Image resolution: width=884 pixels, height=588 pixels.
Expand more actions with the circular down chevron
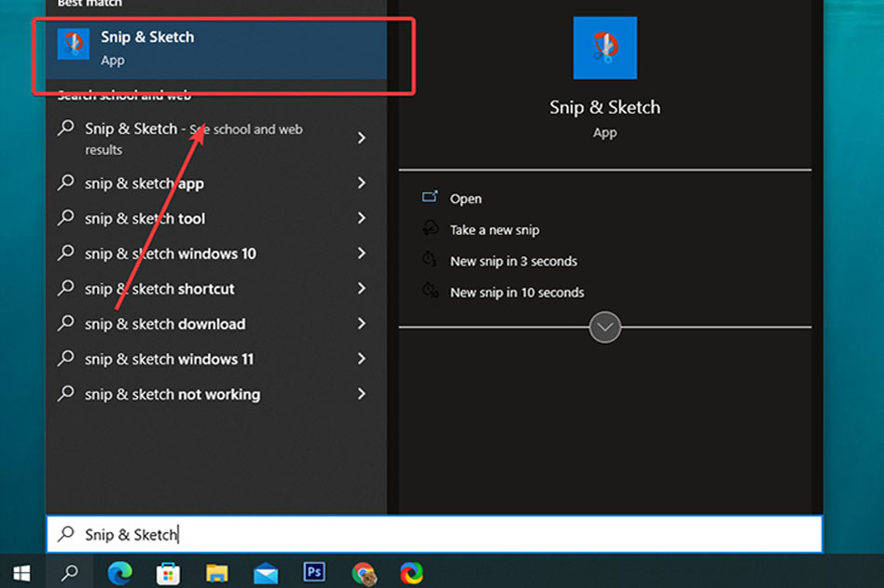pos(605,327)
